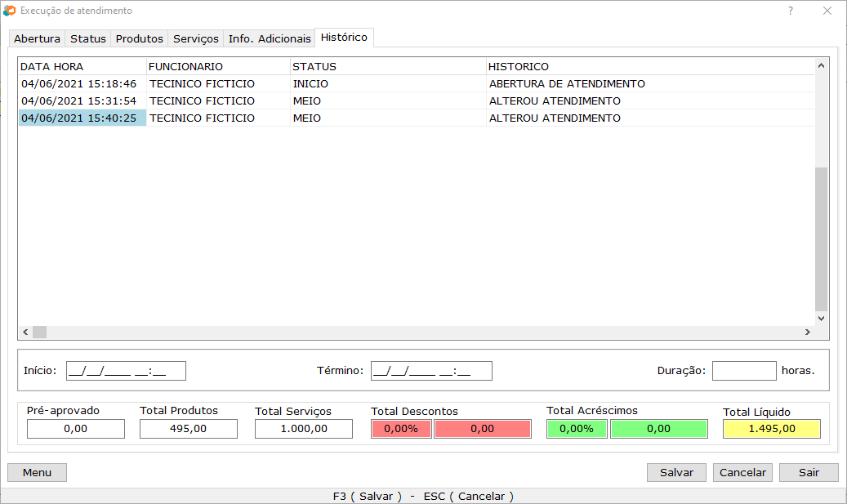Screen dimensions: 847x504
Task: Click the Cancelar button
Action: coord(742,472)
